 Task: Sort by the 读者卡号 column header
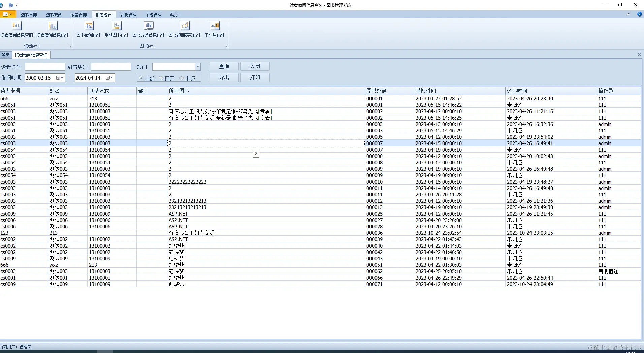point(24,91)
